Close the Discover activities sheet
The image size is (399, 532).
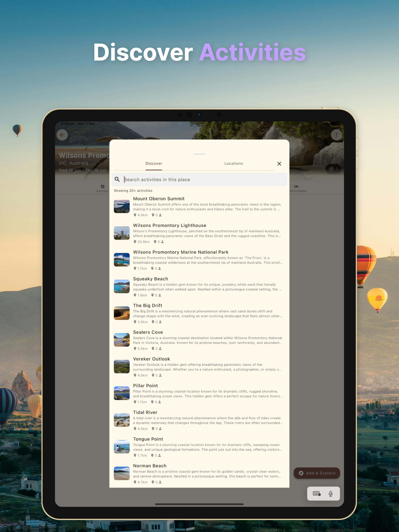click(279, 164)
